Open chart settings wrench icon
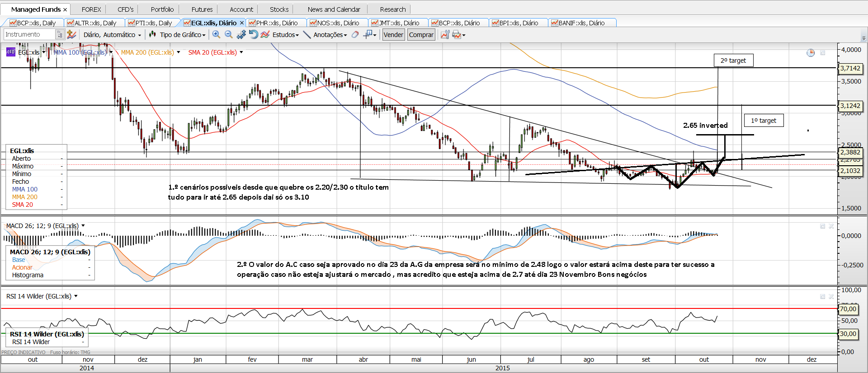This screenshot has height=373, width=868. (445, 34)
